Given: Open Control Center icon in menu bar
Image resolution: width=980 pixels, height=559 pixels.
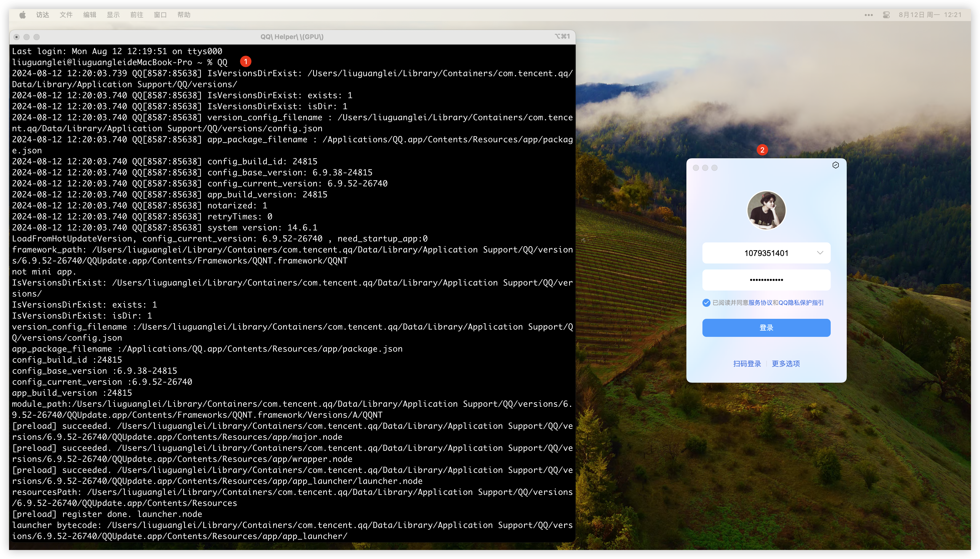Looking at the screenshot, I should 886,15.
